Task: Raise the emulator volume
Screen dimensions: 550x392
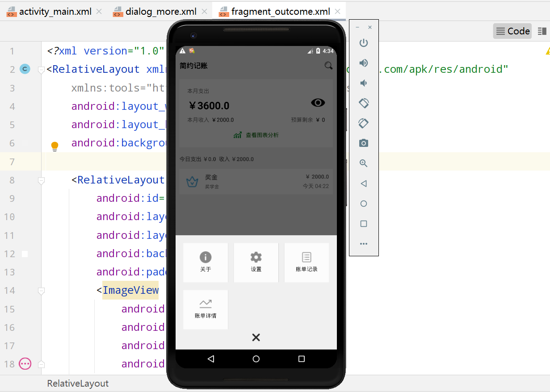Action: click(x=364, y=63)
